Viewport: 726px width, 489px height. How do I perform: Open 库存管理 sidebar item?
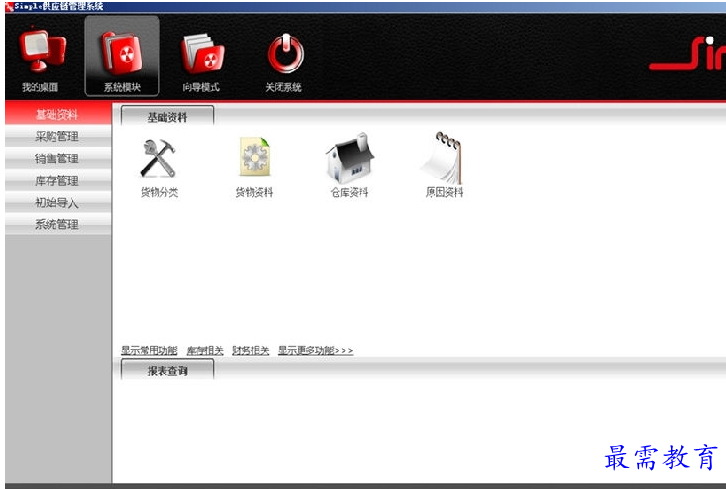click(x=58, y=181)
